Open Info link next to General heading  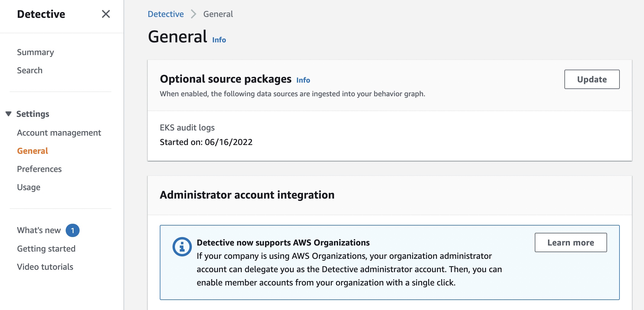[x=219, y=40]
